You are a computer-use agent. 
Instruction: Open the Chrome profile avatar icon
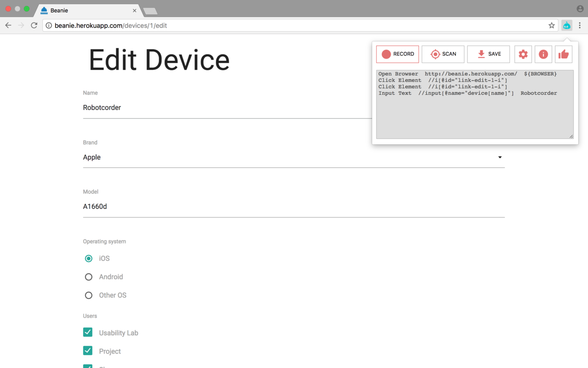tap(580, 9)
